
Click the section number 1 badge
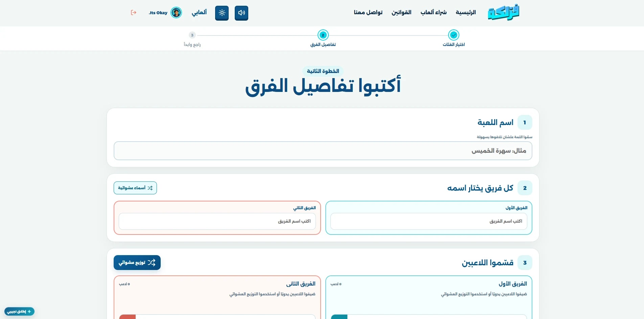pyautogui.click(x=525, y=122)
